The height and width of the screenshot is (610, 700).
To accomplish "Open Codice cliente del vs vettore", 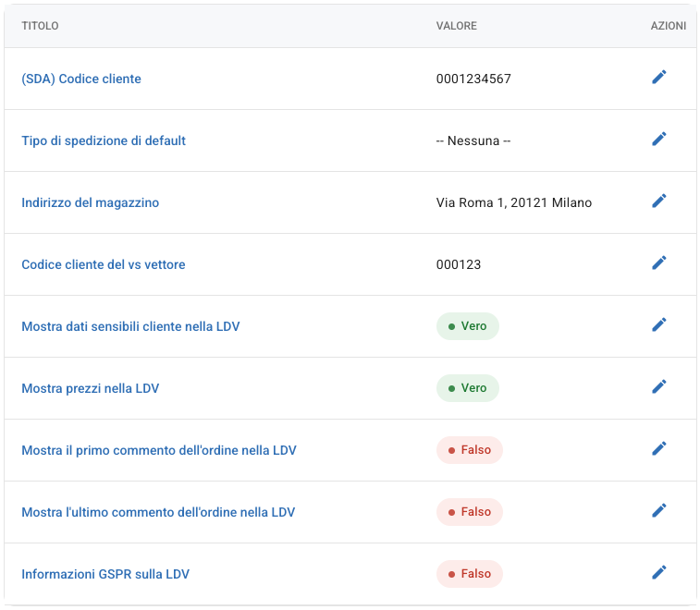I will tap(104, 264).
